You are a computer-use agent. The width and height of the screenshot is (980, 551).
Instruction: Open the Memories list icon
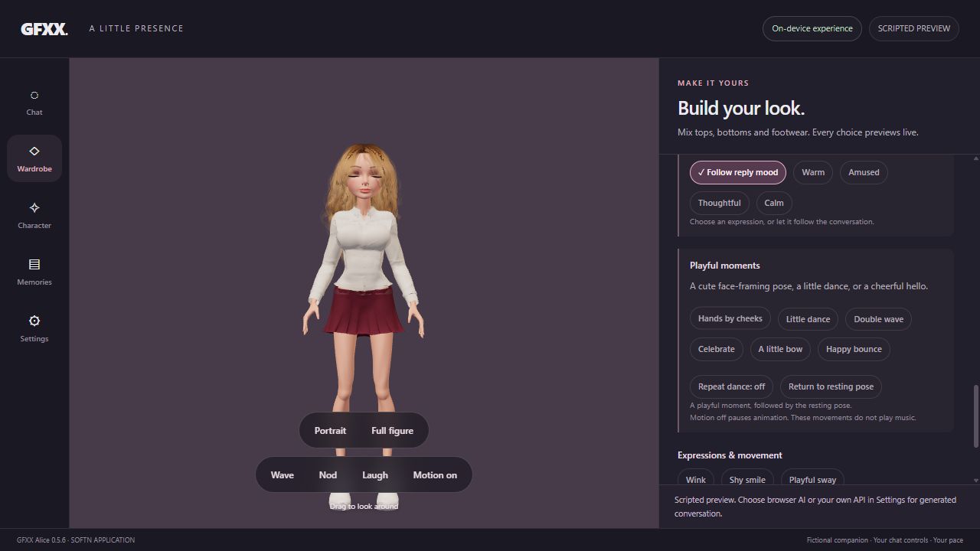[34, 264]
